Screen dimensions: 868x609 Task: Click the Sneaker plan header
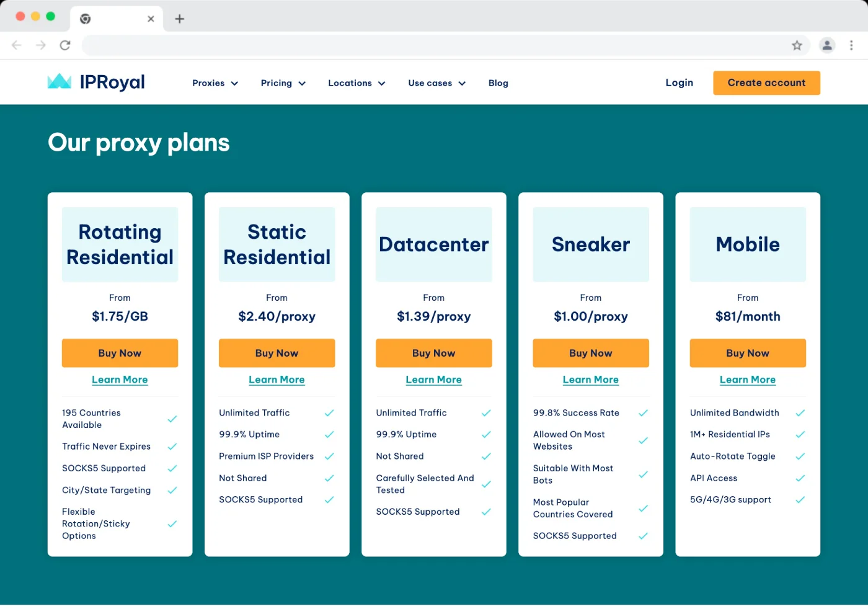click(590, 244)
